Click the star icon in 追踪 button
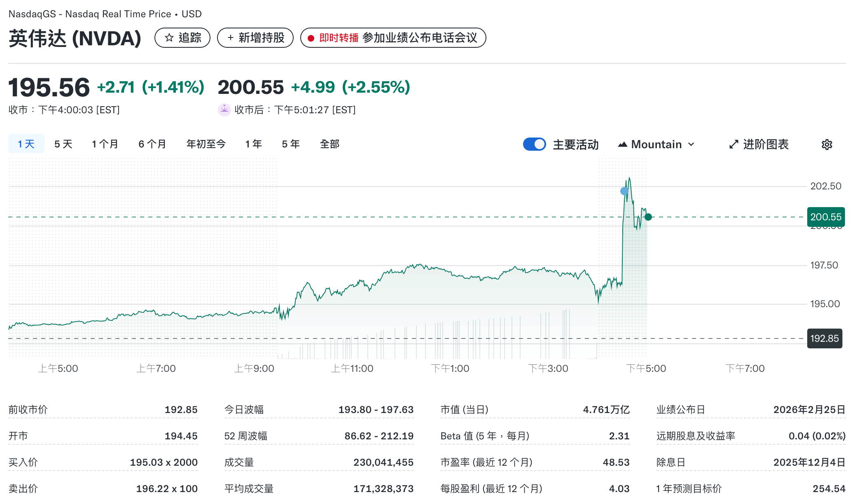Viewport: 855px width, 504px height. [x=169, y=38]
